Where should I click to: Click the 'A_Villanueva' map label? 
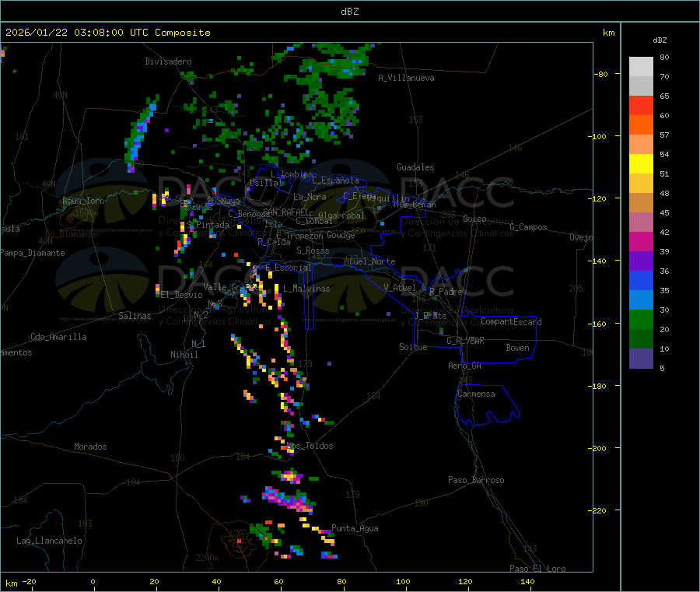(406, 78)
